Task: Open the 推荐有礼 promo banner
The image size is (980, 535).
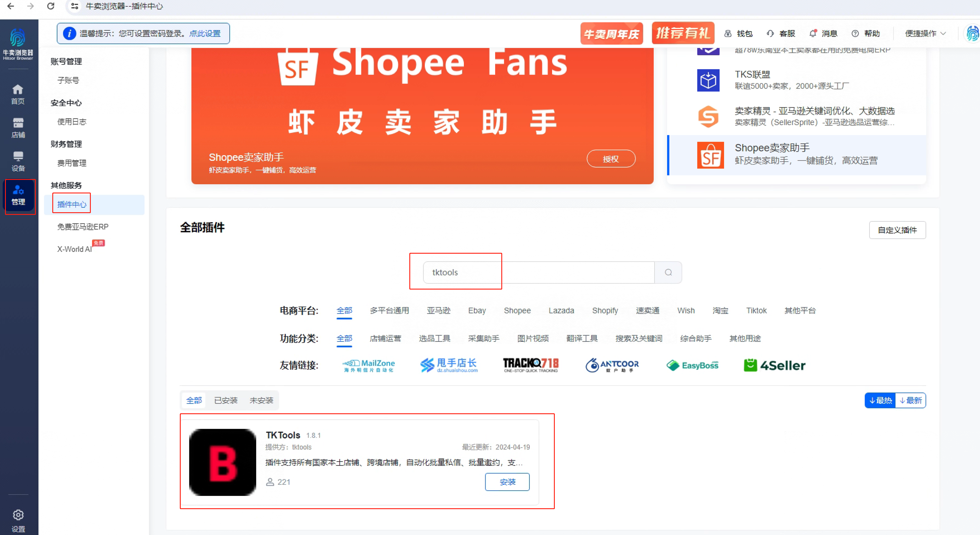Action: 683,33
